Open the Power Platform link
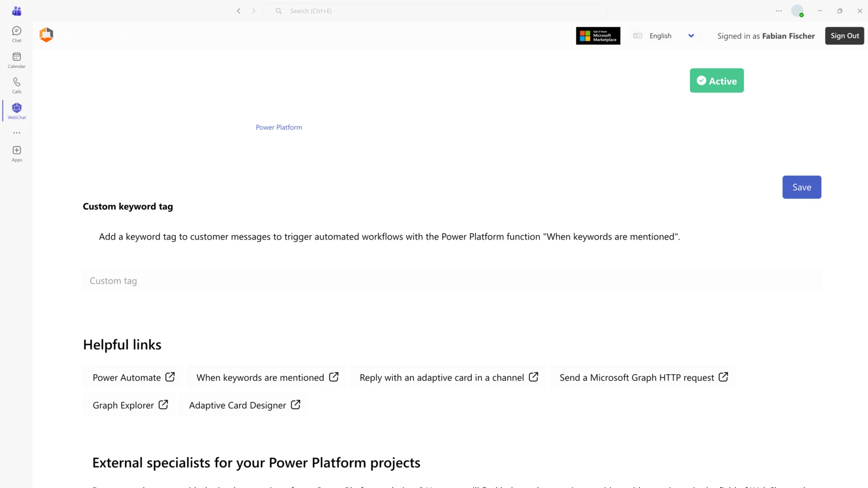The width and height of the screenshot is (868, 488). coord(278,127)
